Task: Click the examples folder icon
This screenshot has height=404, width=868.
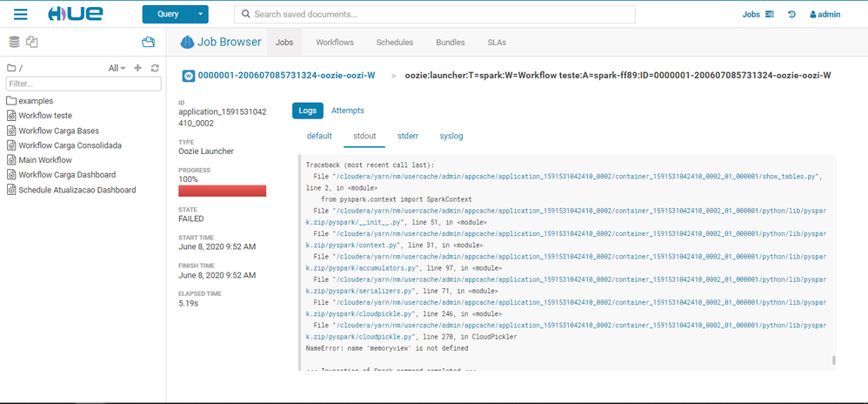Action: [11, 101]
